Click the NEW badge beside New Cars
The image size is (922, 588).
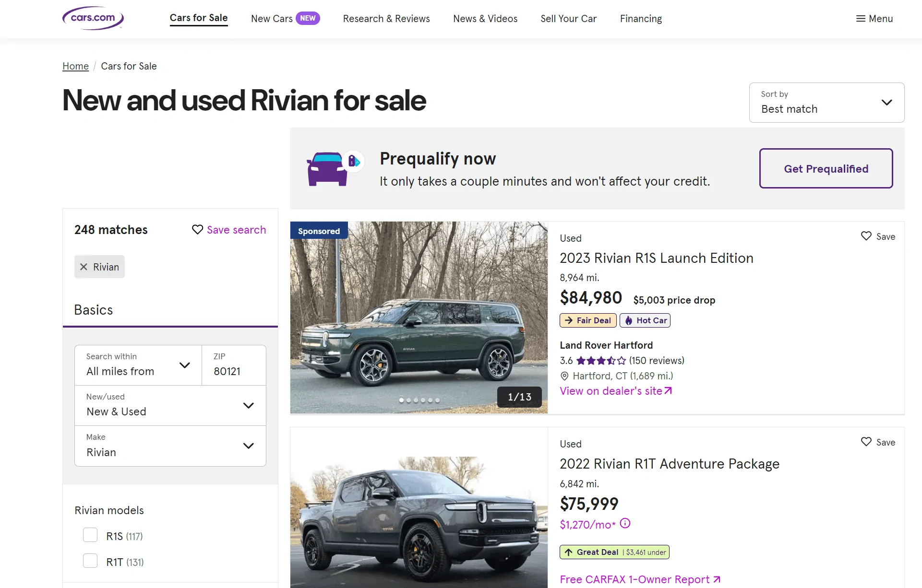pos(308,18)
